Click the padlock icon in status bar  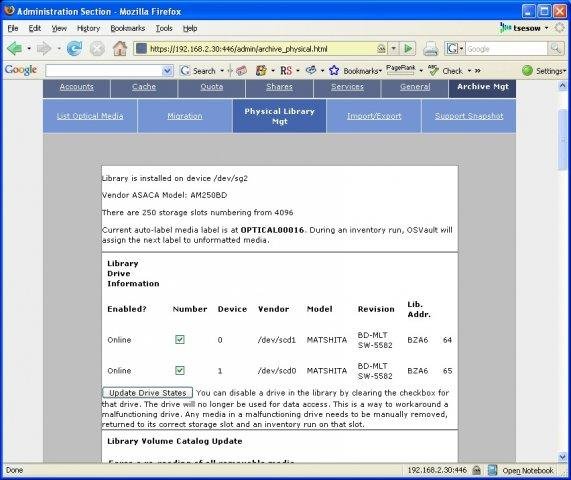477,470
